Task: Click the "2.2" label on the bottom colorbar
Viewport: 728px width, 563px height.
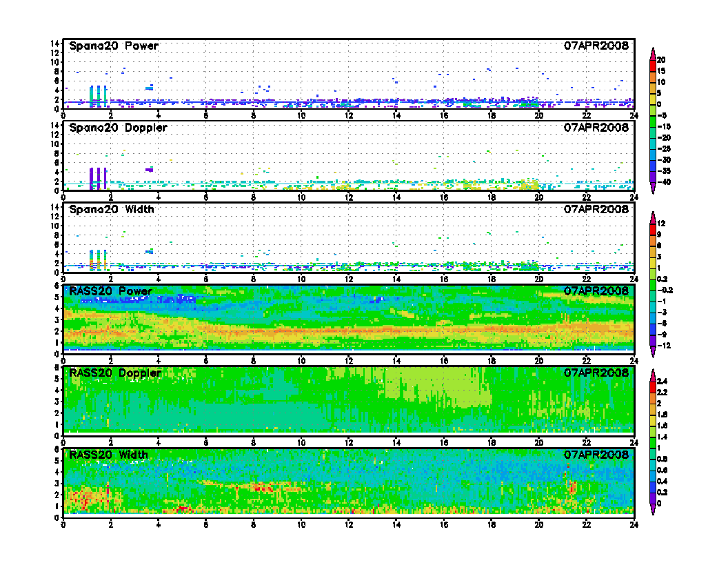Action: (x=662, y=392)
